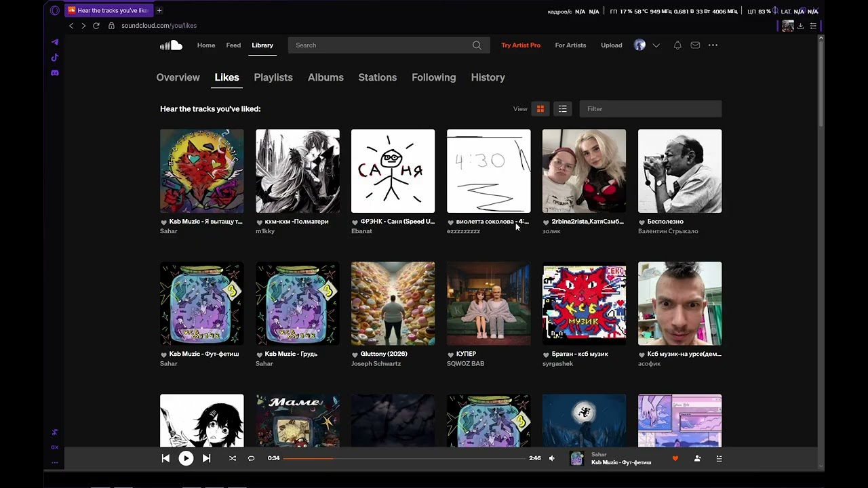Go forward in browser history

[83, 26]
